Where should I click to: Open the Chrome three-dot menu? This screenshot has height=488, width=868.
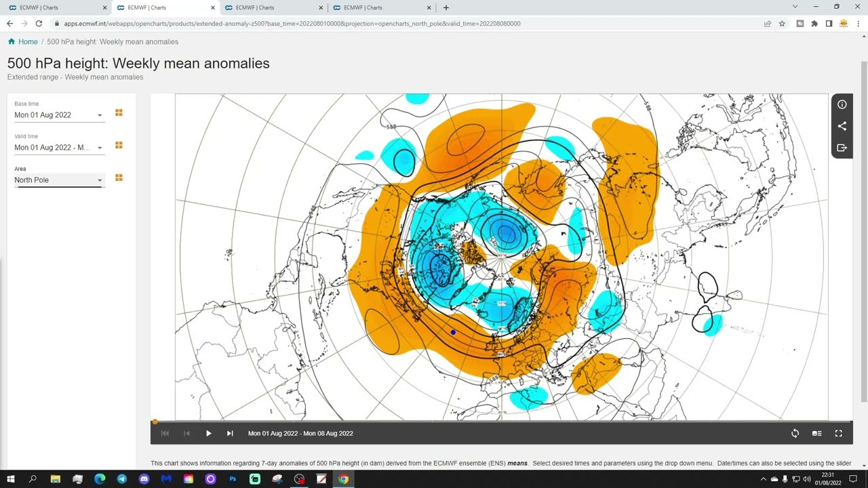[858, 23]
